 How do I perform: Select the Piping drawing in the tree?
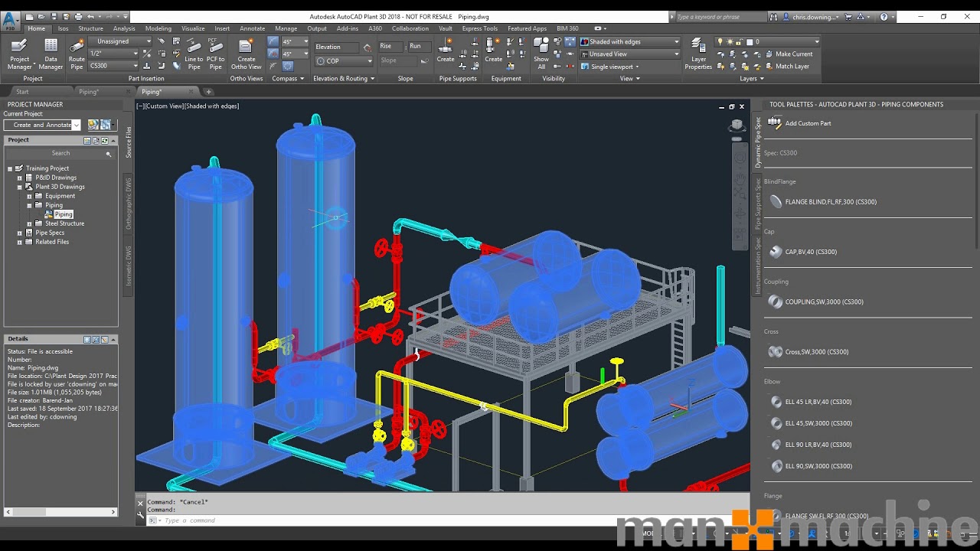63,214
